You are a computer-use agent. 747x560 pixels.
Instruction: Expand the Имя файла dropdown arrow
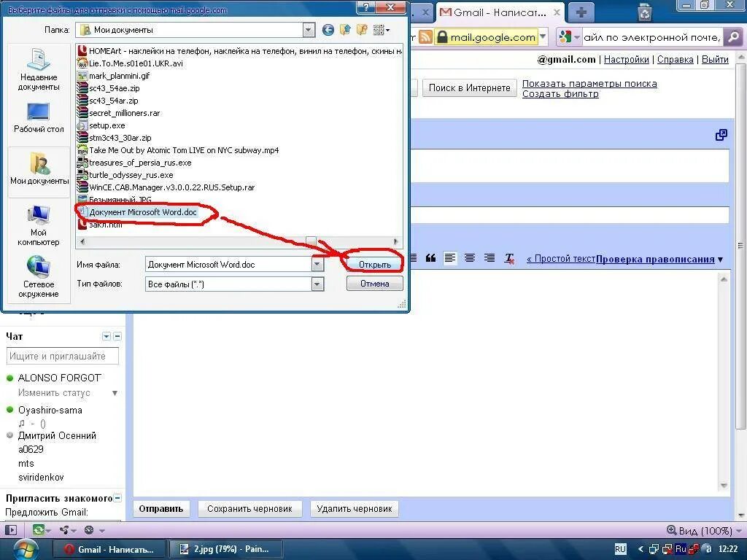[317, 265]
